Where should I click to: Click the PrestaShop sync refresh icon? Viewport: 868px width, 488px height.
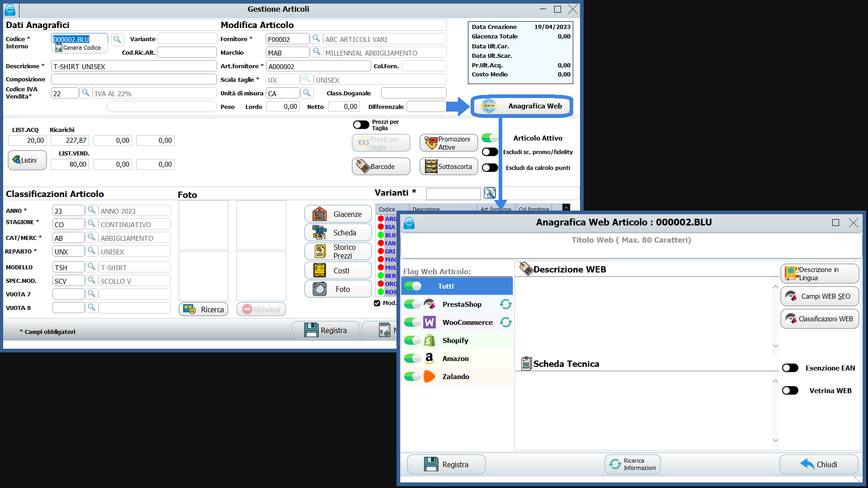point(505,304)
